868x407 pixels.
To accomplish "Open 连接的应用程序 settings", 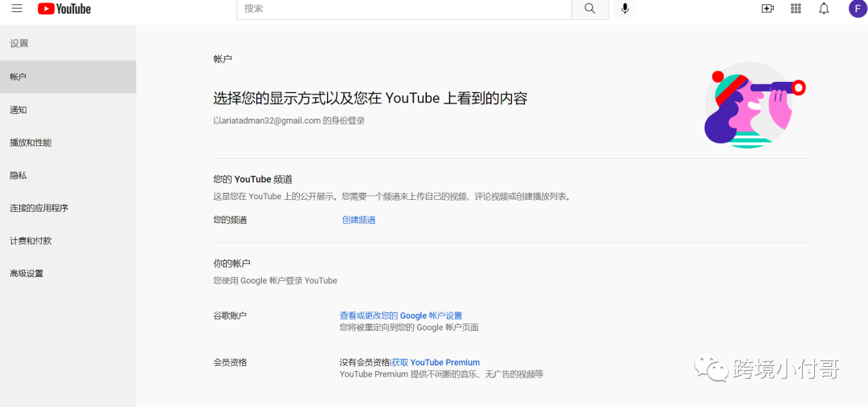I will (68, 208).
